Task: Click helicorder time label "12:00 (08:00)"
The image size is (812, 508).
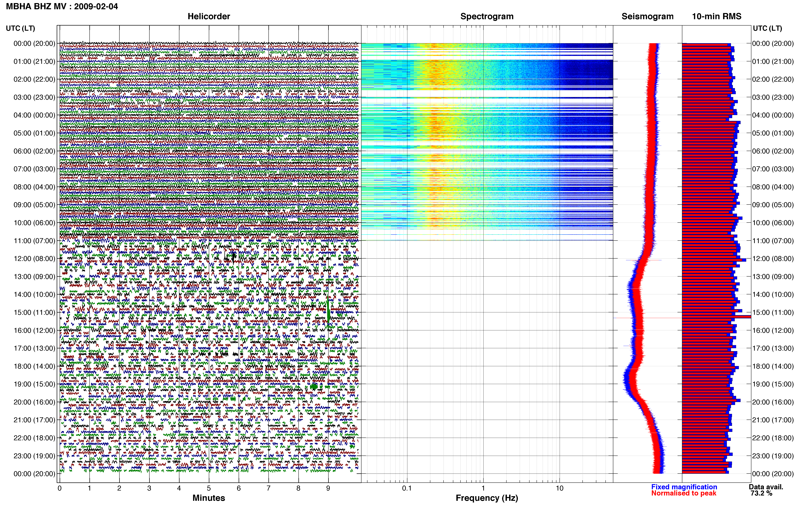Action: (34, 259)
